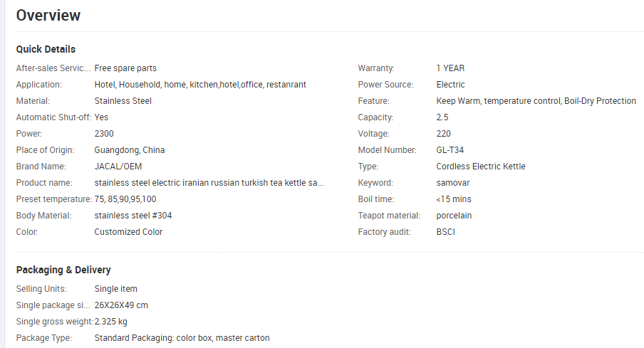Click the Guangdong, China origin value

[130, 150]
